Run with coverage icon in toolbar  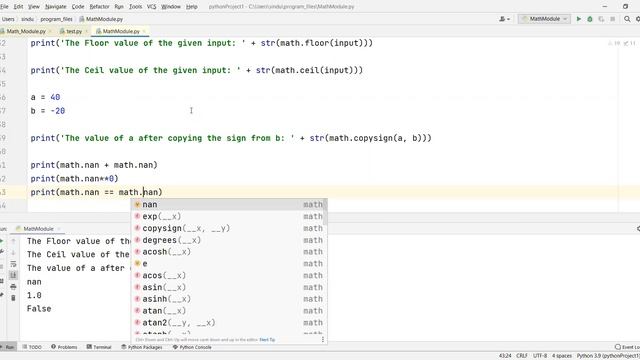(x=601, y=19)
